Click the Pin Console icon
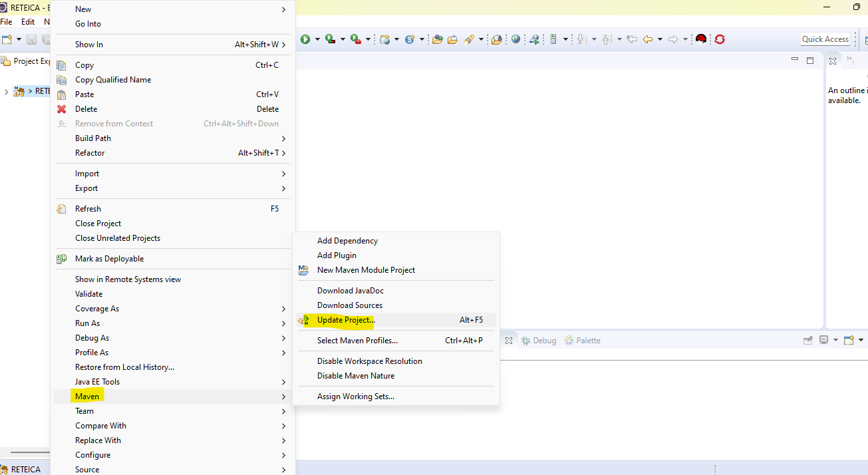This screenshot has height=475, width=868. (x=808, y=340)
